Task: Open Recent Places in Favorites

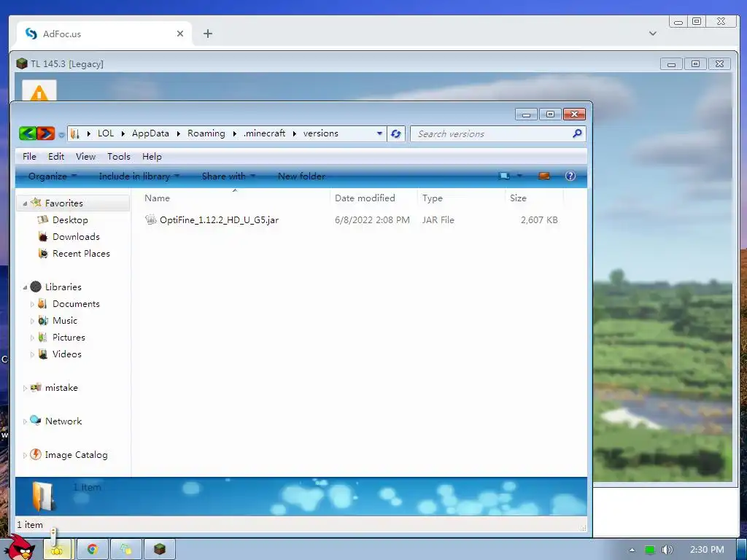Action: coord(81,253)
